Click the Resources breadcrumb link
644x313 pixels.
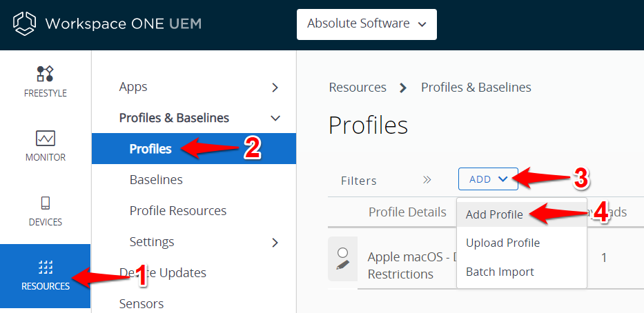[x=358, y=88]
